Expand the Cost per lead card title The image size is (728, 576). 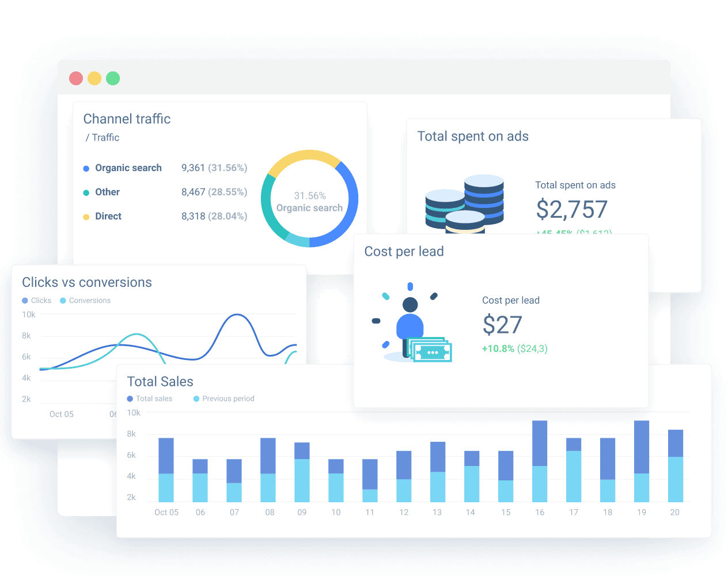click(404, 251)
